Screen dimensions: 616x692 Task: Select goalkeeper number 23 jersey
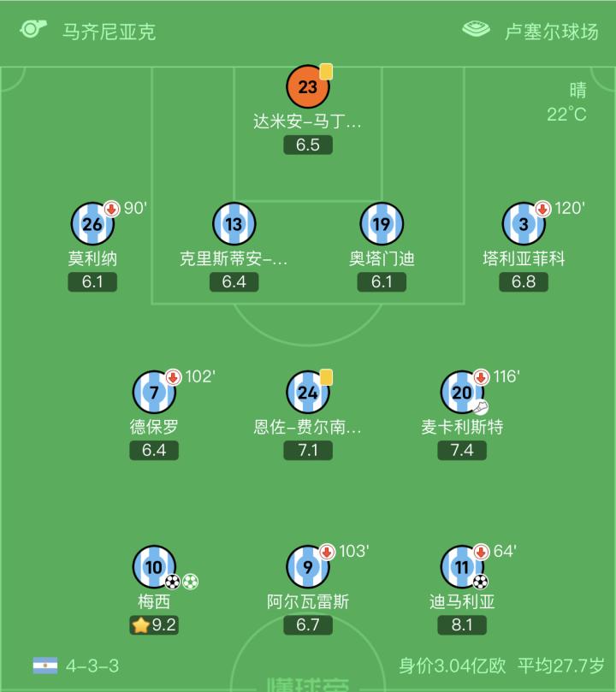[307, 86]
